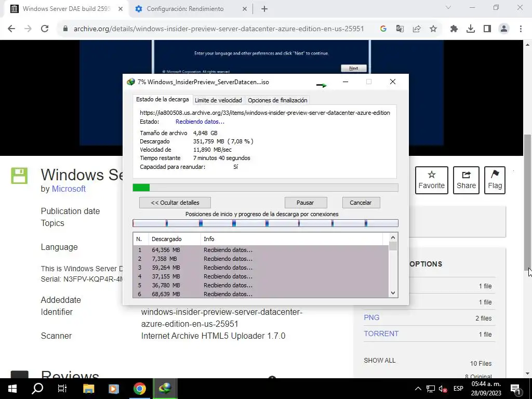Open the Microsoft author link
This screenshot has height=399, width=532.
click(x=69, y=189)
